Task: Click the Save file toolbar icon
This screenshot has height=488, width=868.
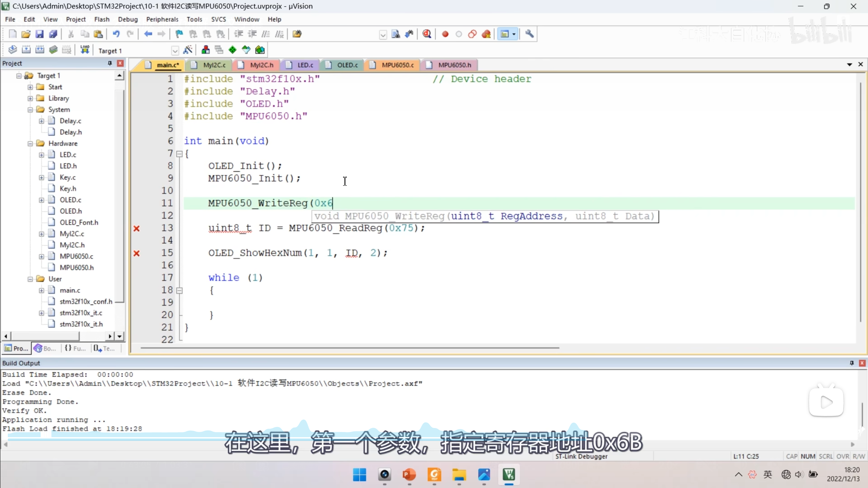Action: click(40, 34)
